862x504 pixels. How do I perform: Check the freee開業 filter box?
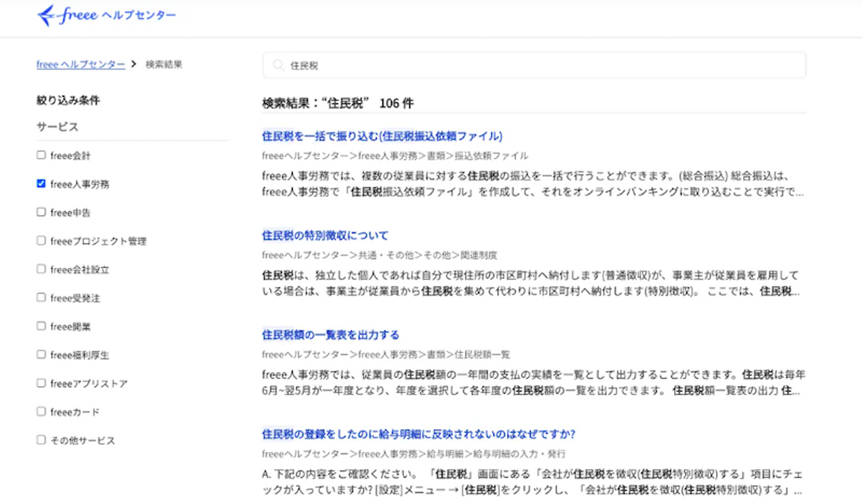41,326
